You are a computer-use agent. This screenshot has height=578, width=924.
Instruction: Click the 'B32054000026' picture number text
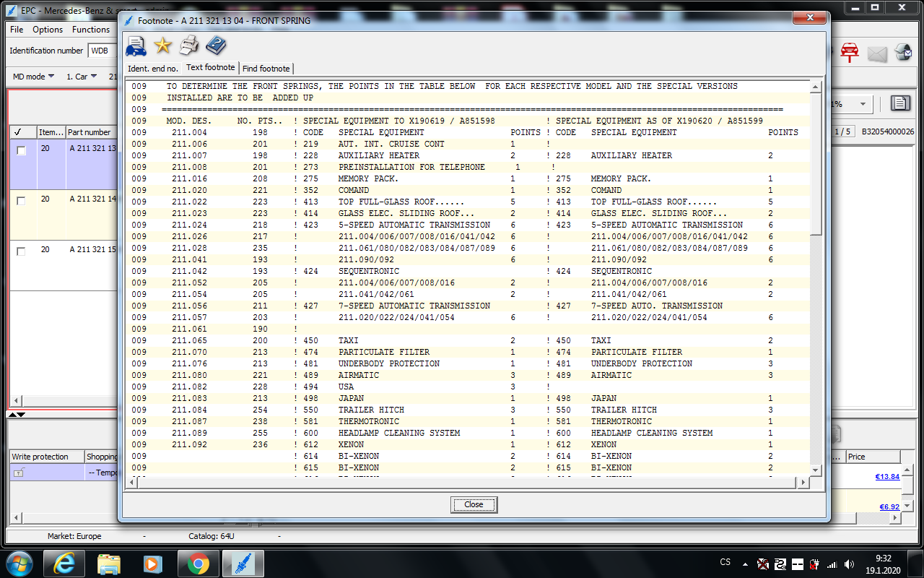[888, 131]
